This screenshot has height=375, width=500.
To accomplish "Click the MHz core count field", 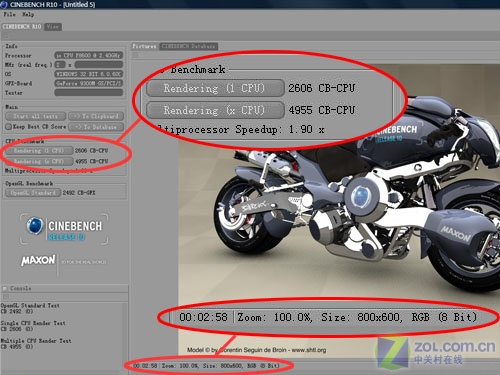I will coord(60,65).
